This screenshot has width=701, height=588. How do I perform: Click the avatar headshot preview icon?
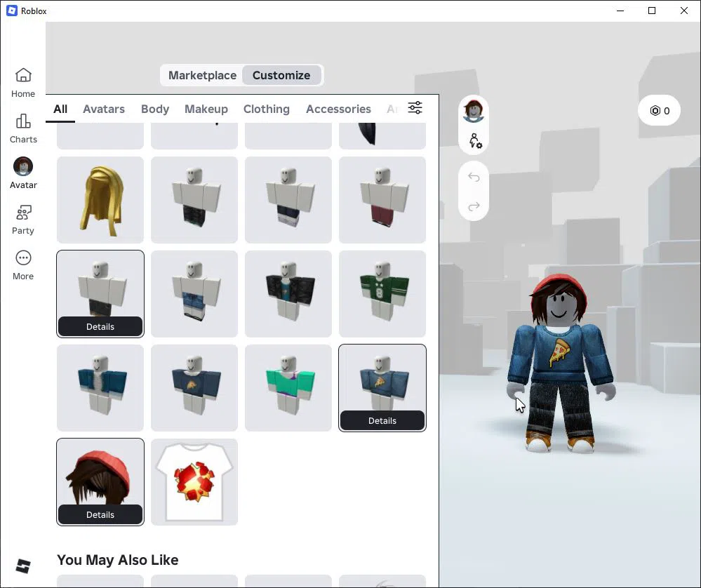474,111
